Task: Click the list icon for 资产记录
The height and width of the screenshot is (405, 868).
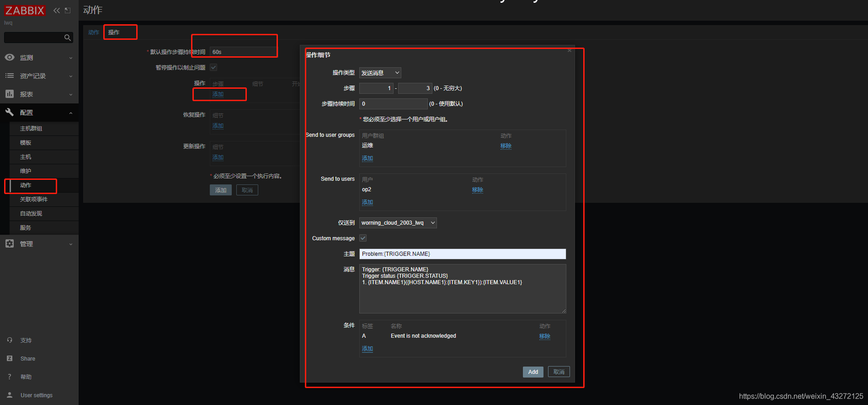Action: pyautogui.click(x=10, y=76)
